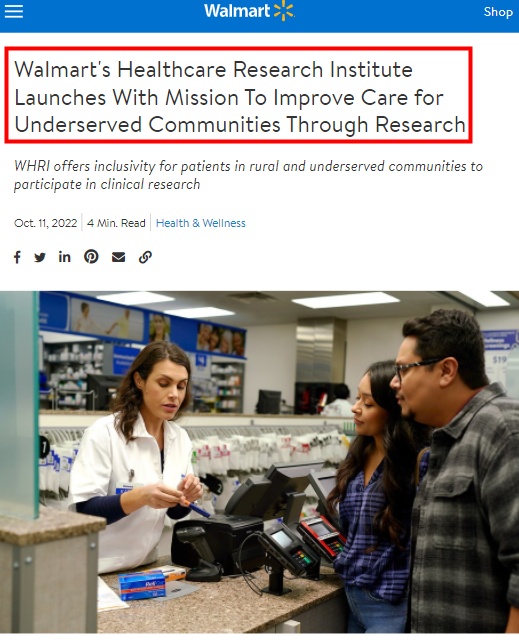Click the 4 Min. Read label
Viewport: 519px width, 642px height.
click(x=116, y=223)
